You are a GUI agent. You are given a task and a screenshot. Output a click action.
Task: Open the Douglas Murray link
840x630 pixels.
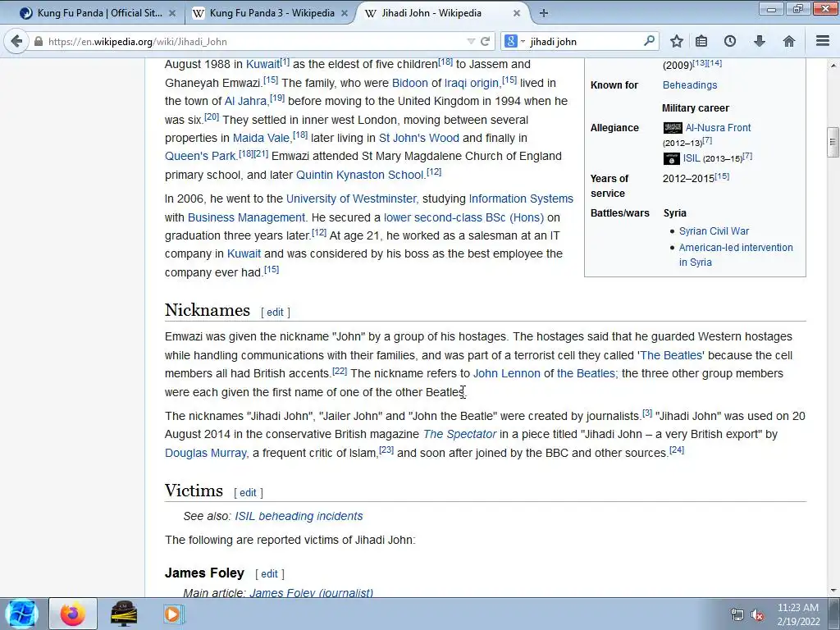click(206, 453)
